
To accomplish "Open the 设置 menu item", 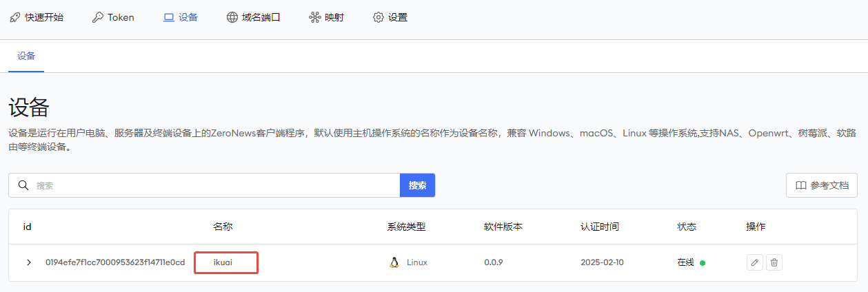I will [x=390, y=17].
